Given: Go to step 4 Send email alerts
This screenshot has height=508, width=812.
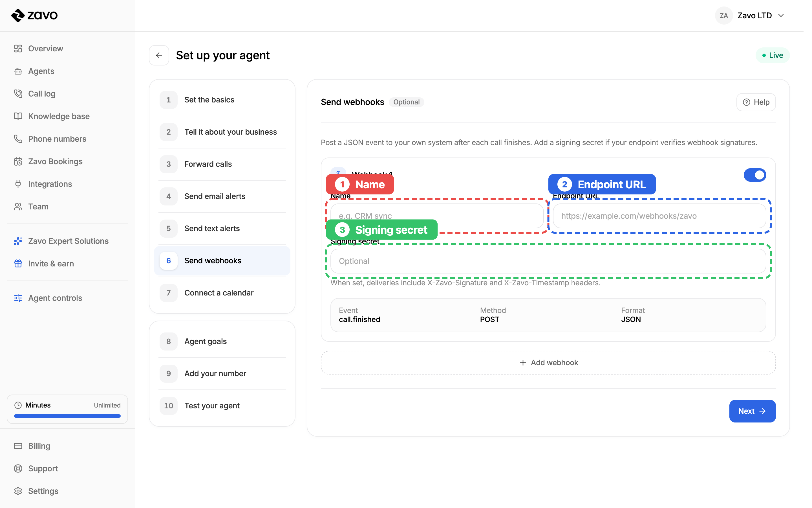Looking at the screenshot, I should (222, 196).
